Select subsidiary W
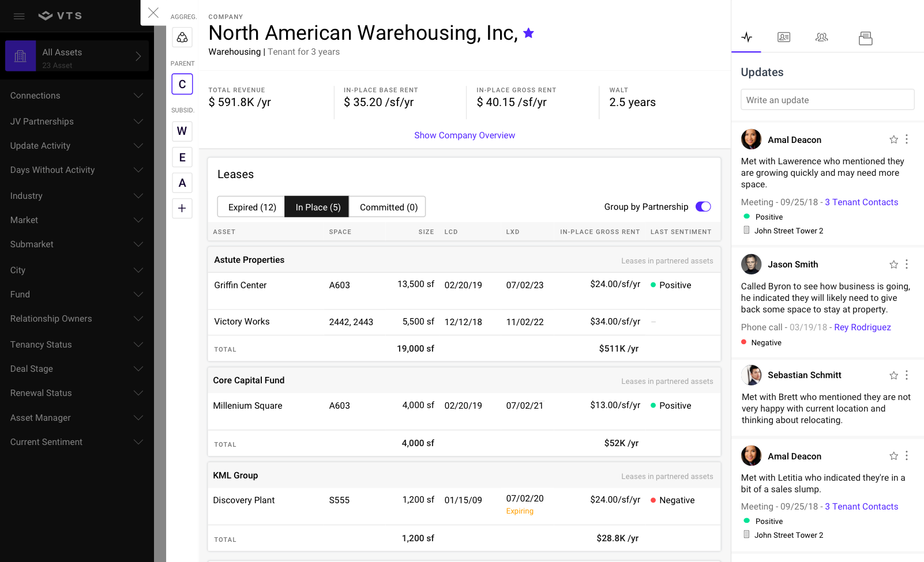This screenshot has width=924, height=562. pyautogui.click(x=182, y=131)
